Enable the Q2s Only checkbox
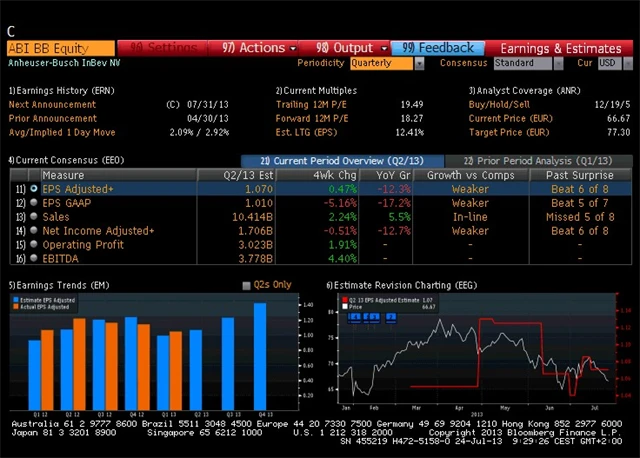This screenshot has width=640, height=458. click(x=247, y=286)
